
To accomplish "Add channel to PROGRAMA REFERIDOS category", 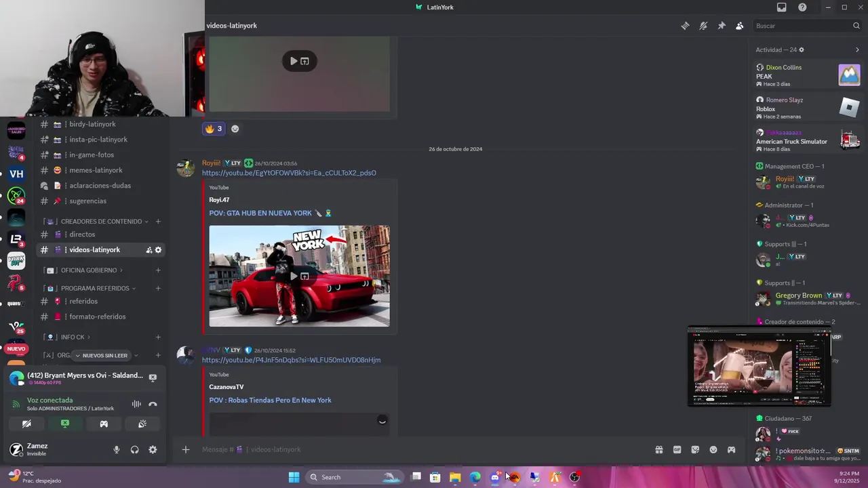I will point(158,289).
